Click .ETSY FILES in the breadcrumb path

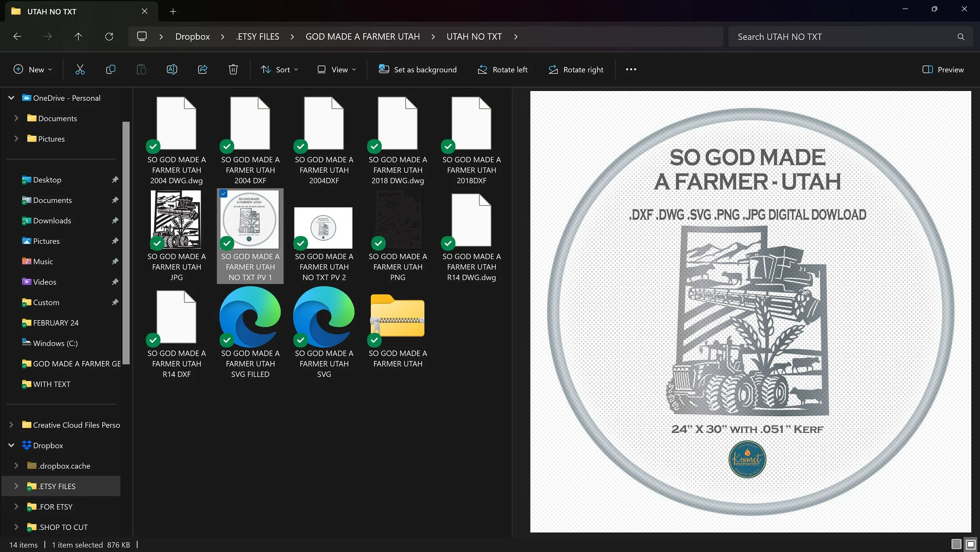(x=258, y=36)
